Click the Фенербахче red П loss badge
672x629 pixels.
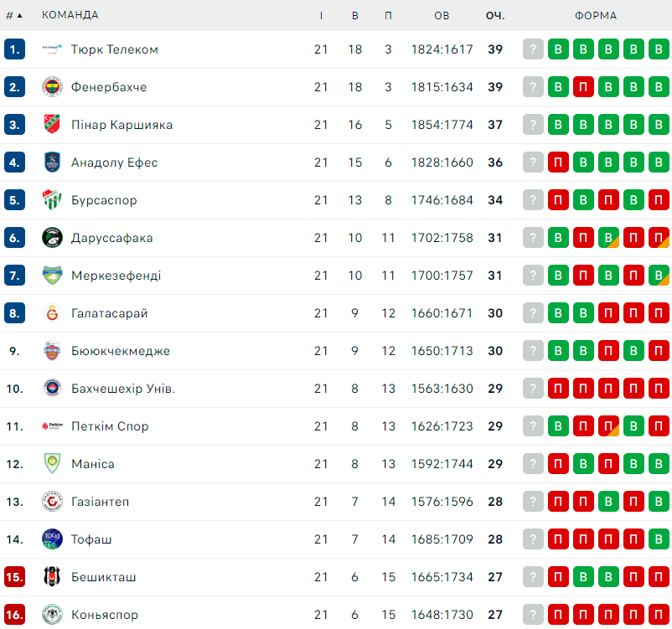[583, 87]
